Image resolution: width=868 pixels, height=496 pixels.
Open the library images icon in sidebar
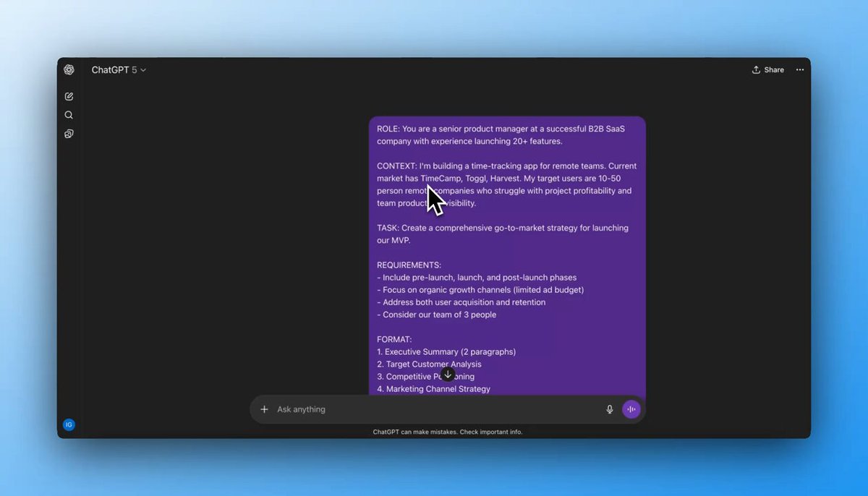click(69, 134)
